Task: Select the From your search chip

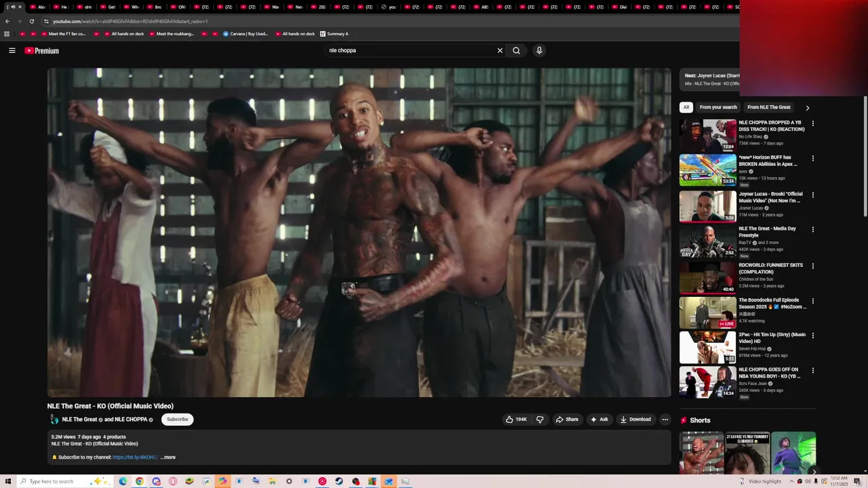Action: (718, 107)
